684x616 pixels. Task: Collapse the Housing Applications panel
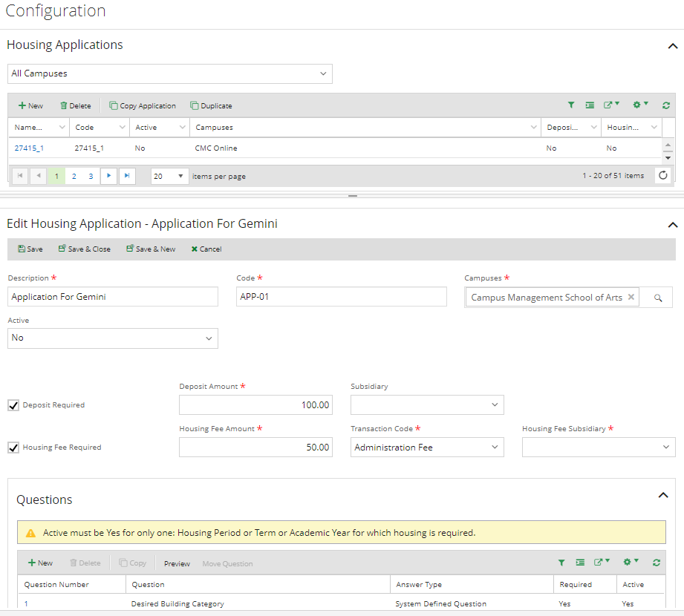click(673, 45)
